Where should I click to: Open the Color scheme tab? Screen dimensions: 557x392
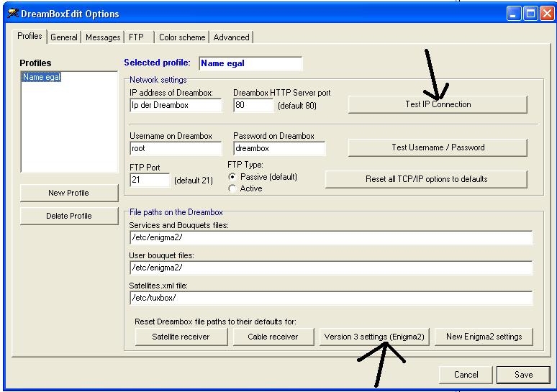click(182, 37)
